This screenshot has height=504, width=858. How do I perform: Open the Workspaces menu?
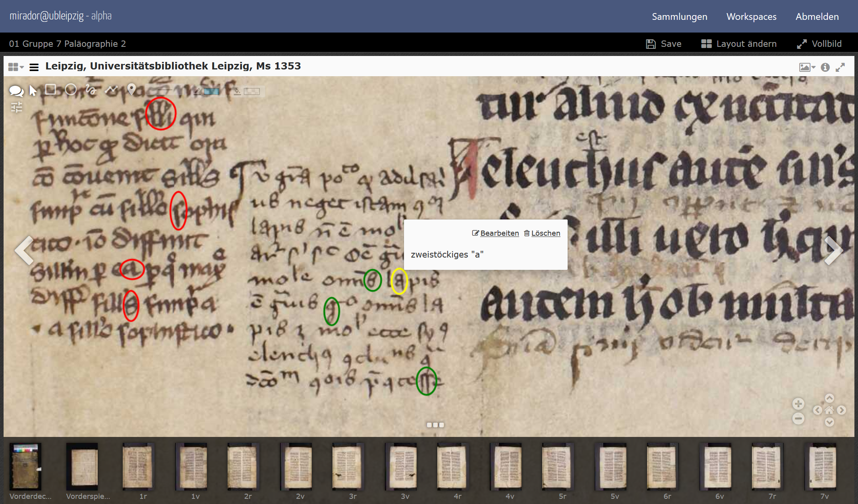pyautogui.click(x=751, y=17)
